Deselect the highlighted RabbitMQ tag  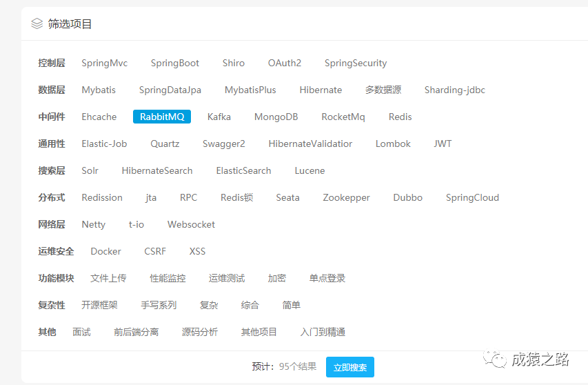162,117
